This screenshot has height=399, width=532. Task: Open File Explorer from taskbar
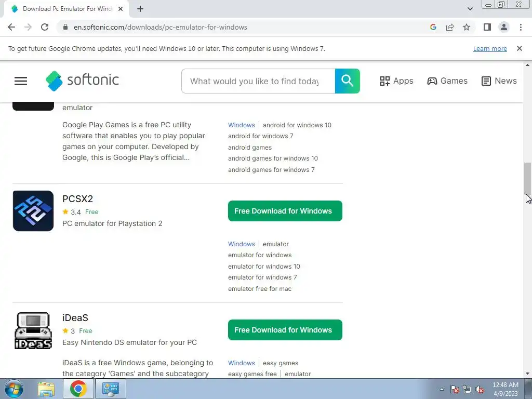tap(46, 389)
